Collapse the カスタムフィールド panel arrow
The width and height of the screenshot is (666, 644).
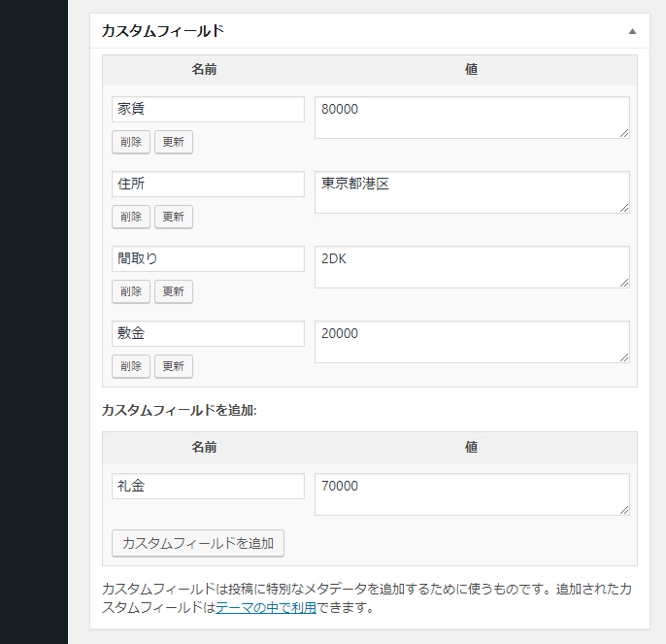(632, 31)
